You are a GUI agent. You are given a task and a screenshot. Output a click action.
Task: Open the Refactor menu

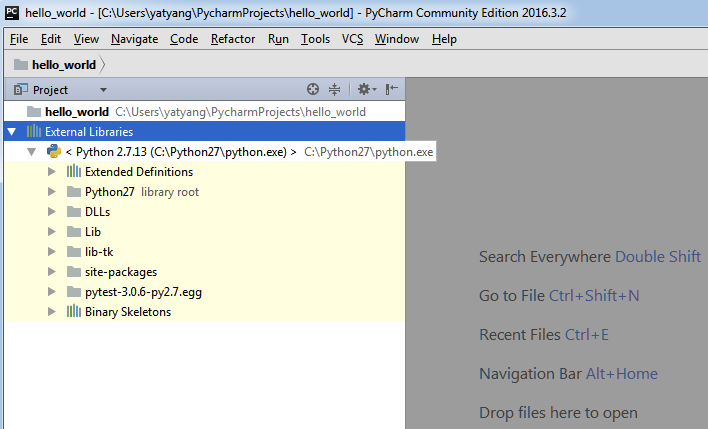pos(233,39)
